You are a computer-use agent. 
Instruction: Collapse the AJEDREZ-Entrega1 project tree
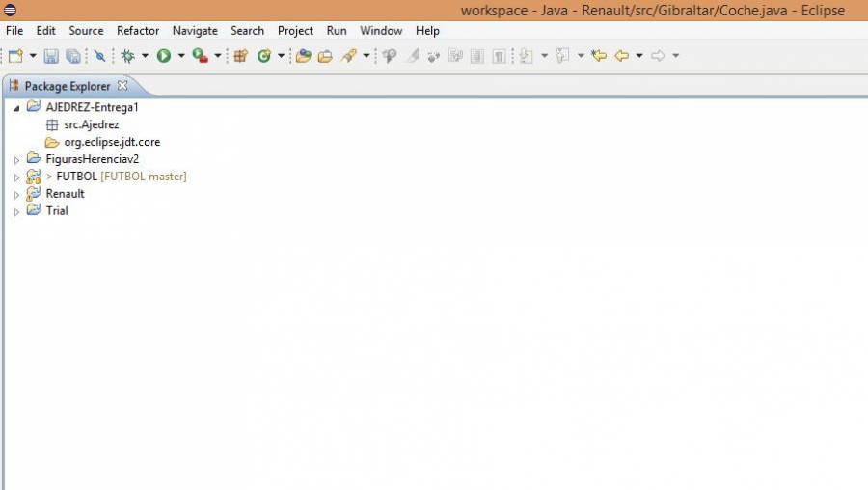pos(16,108)
